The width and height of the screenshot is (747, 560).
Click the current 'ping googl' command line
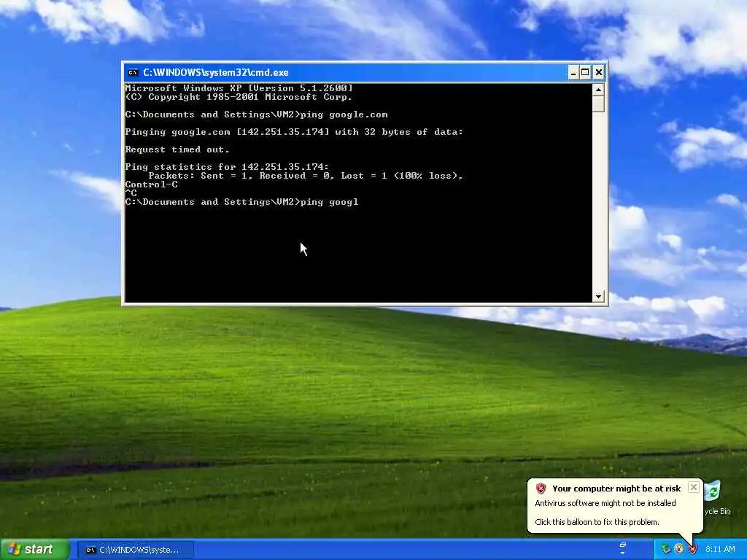coord(241,202)
